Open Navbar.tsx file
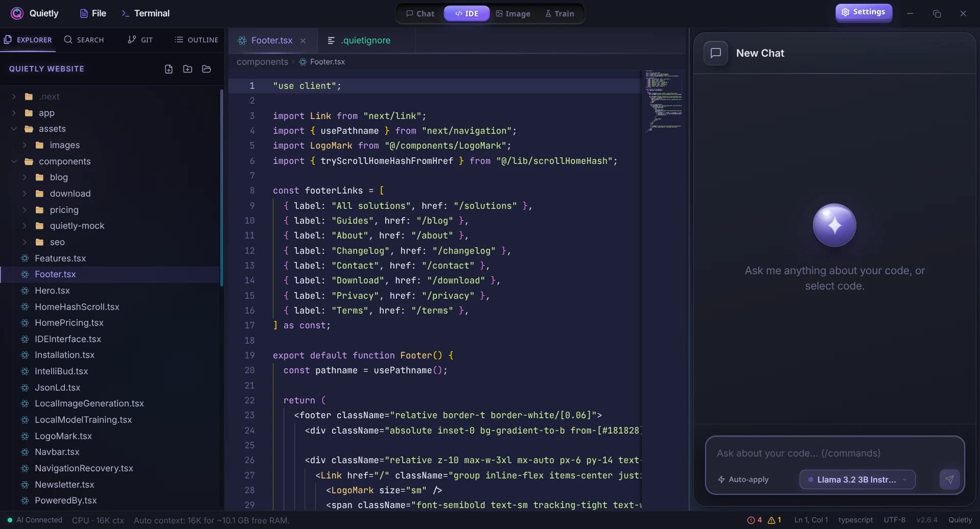This screenshot has width=980, height=529. [110, 452]
